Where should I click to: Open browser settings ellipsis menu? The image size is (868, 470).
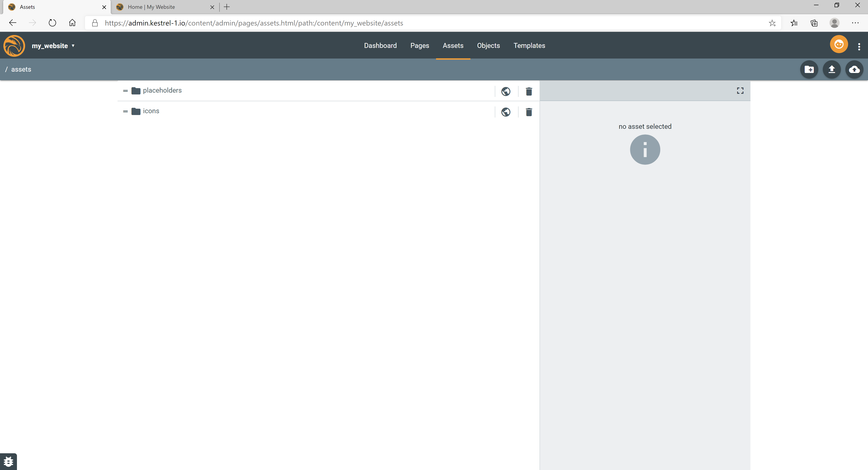click(x=855, y=23)
